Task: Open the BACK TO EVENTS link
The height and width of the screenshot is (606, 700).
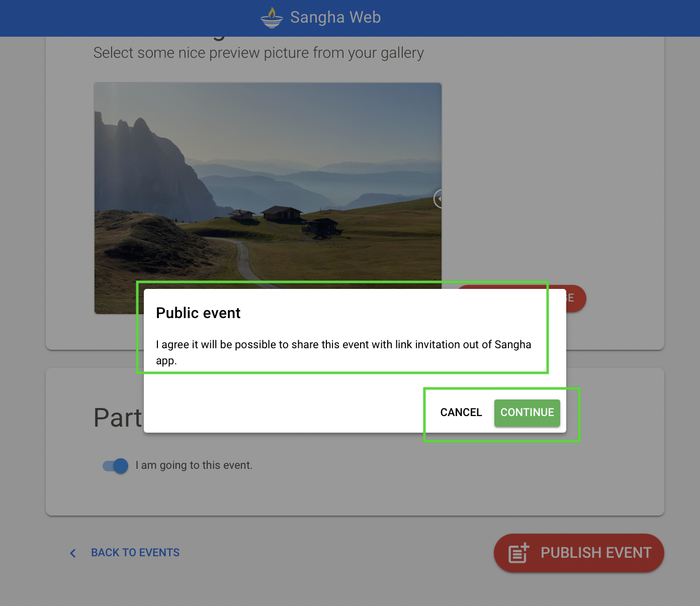Action: click(x=135, y=553)
